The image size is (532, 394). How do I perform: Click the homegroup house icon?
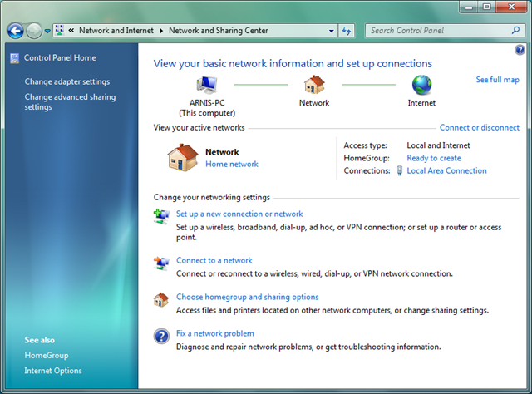pos(161,300)
